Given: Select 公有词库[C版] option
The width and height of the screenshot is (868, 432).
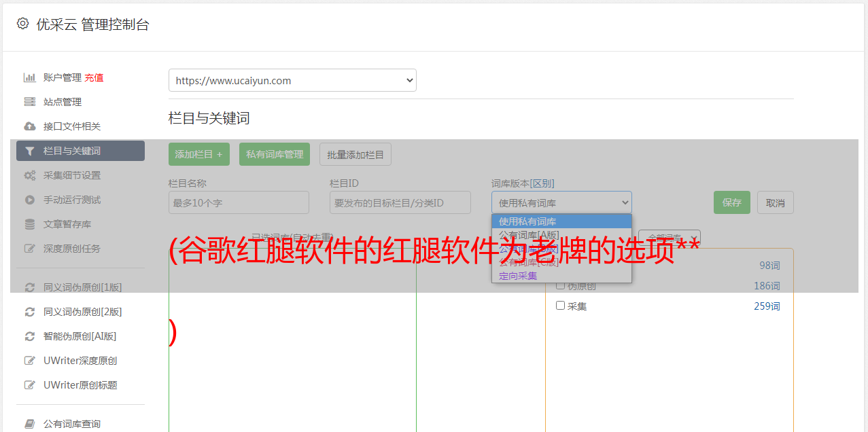Looking at the screenshot, I should click(561, 262).
